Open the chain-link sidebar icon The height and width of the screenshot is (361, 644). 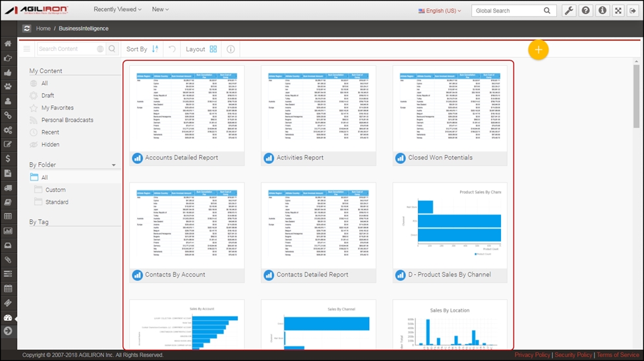[x=8, y=115]
